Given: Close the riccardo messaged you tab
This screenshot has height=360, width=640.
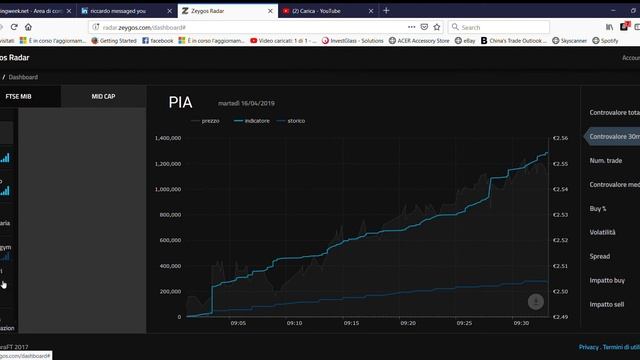Looking at the screenshot, I should click(x=169, y=11).
